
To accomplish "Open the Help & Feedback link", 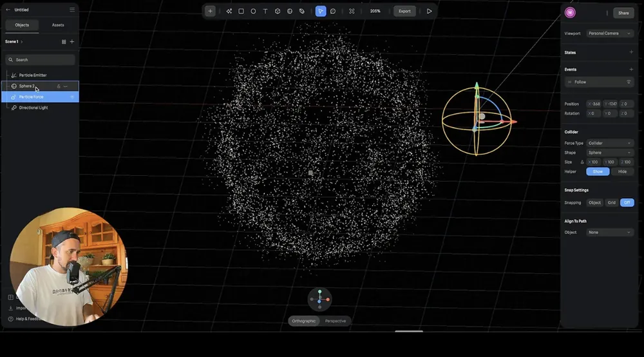I will tap(24, 319).
